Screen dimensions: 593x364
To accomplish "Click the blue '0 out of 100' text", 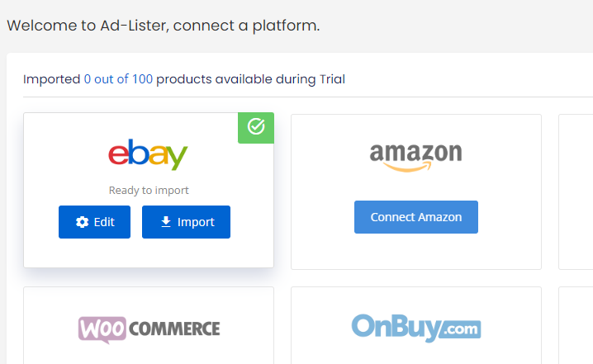I will (118, 79).
